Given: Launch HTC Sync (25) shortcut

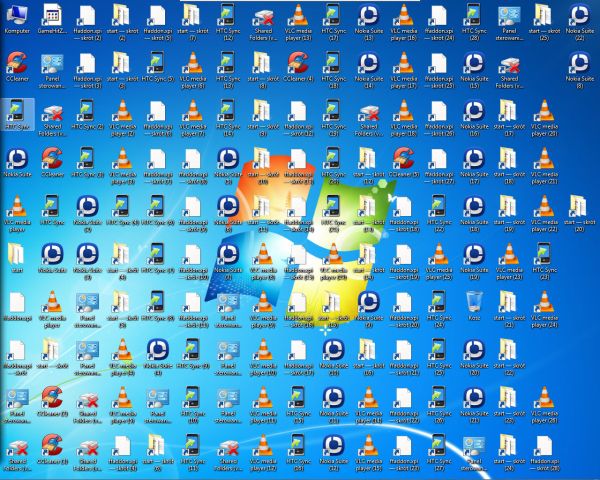Looking at the screenshot, I should (440, 358).
